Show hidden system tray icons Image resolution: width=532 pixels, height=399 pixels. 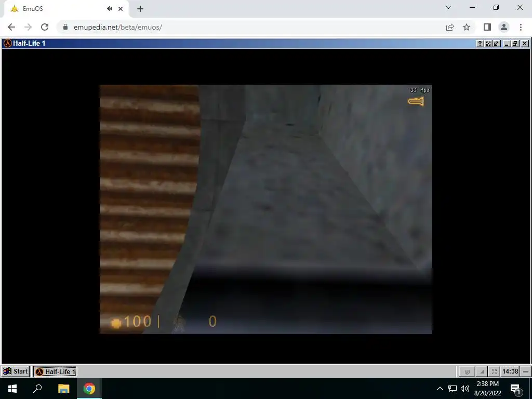(x=440, y=389)
